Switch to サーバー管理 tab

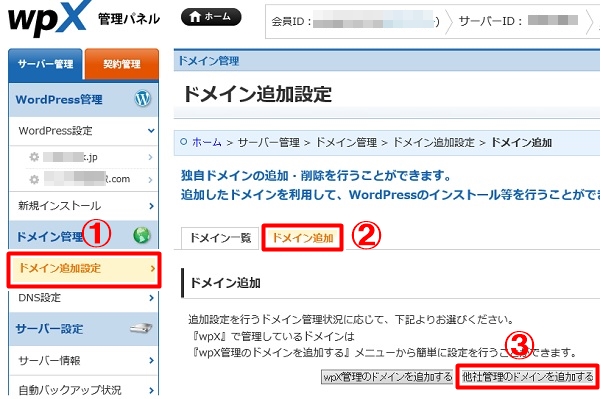tap(45, 64)
